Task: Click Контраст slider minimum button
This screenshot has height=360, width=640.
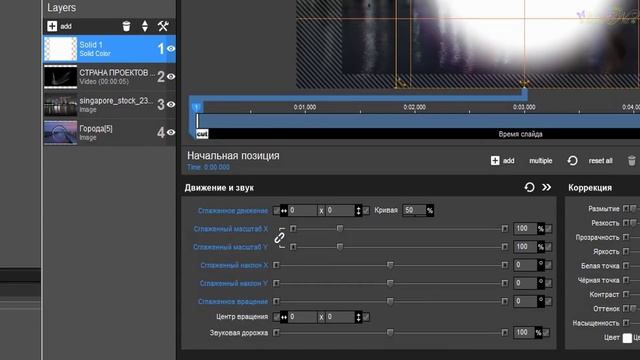Action: [x=626, y=294]
